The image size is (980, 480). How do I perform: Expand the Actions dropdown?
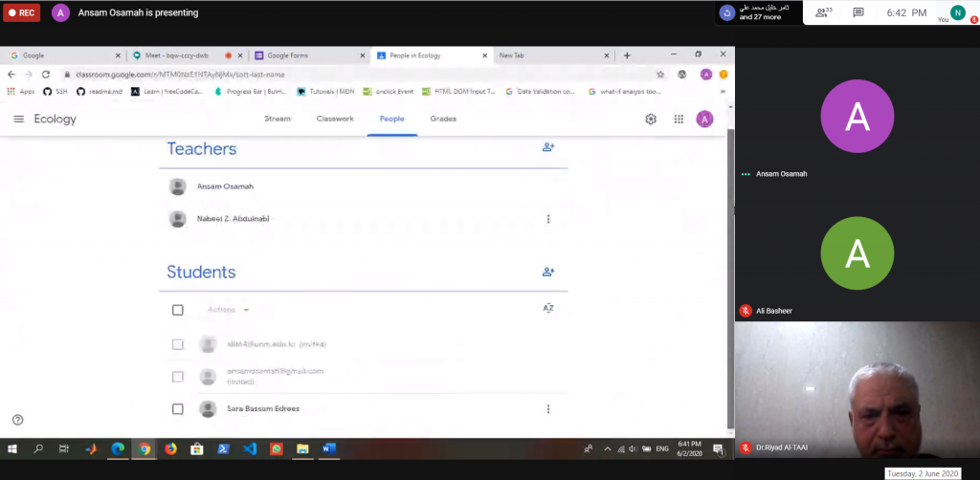click(229, 310)
